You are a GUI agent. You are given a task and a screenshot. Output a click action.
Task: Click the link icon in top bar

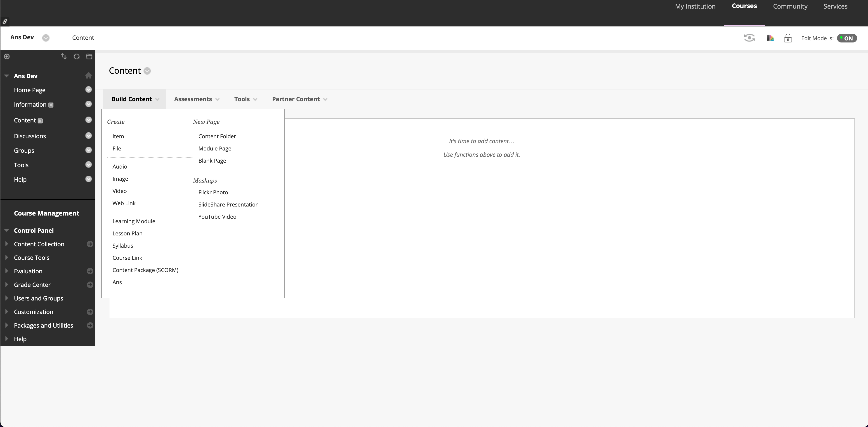pyautogui.click(x=5, y=21)
